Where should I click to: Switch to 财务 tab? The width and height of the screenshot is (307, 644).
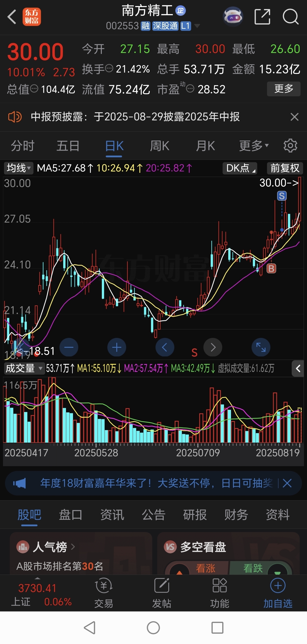coord(236,515)
